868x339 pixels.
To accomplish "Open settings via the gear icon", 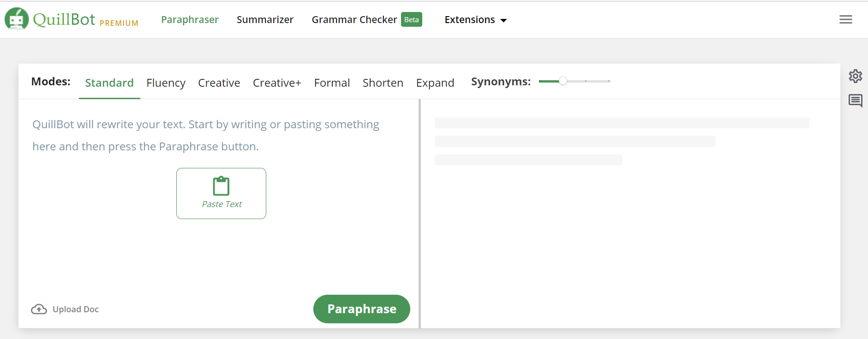I will click(855, 76).
